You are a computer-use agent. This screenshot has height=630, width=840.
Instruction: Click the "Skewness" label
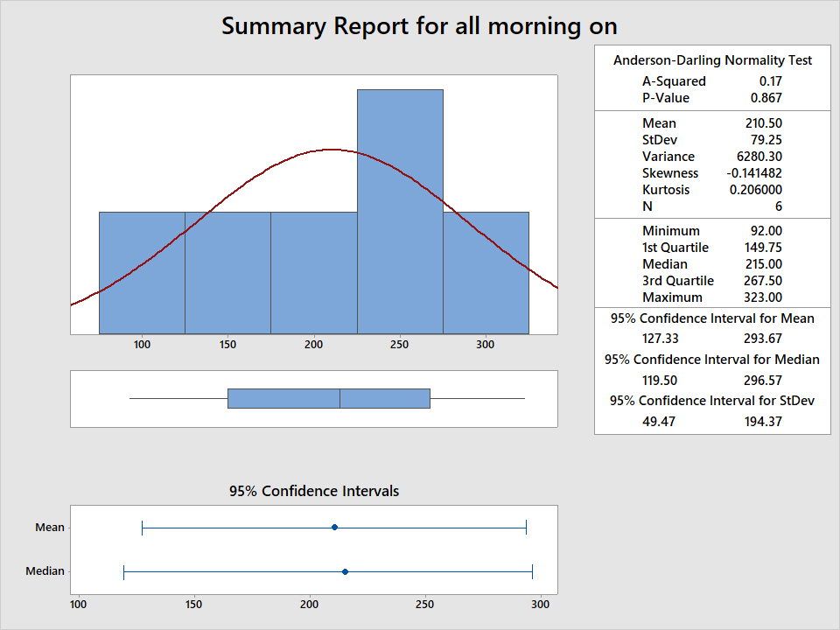point(670,173)
